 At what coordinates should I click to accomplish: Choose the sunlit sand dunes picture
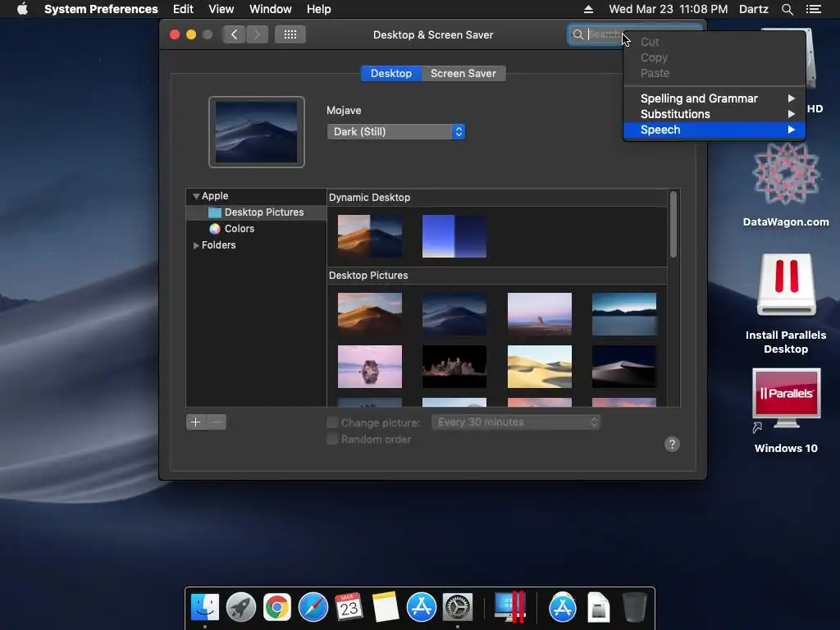point(540,367)
